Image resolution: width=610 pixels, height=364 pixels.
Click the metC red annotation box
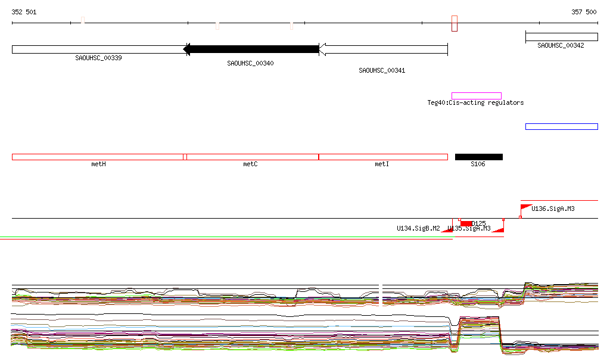[x=253, y=157]
